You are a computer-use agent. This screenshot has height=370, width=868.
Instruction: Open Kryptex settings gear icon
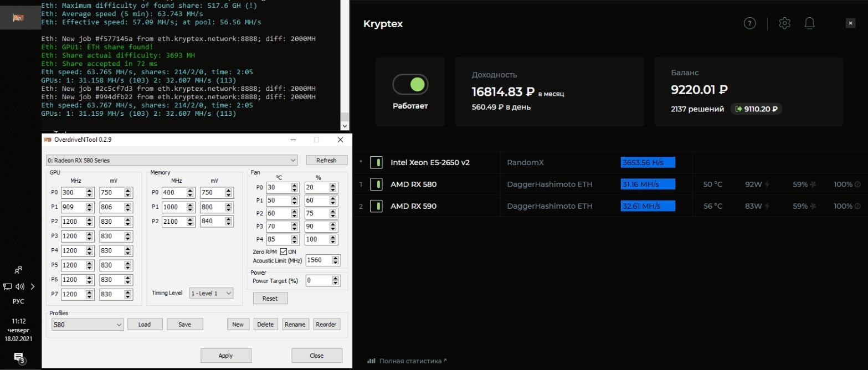tap(784, 23)
